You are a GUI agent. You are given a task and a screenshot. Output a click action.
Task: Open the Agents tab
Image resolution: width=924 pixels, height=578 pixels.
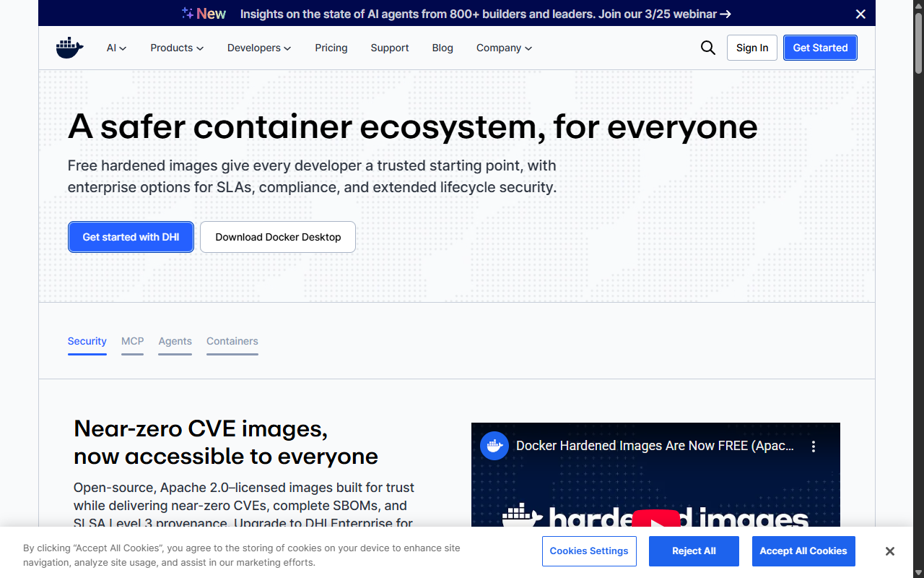click(175, 341)
